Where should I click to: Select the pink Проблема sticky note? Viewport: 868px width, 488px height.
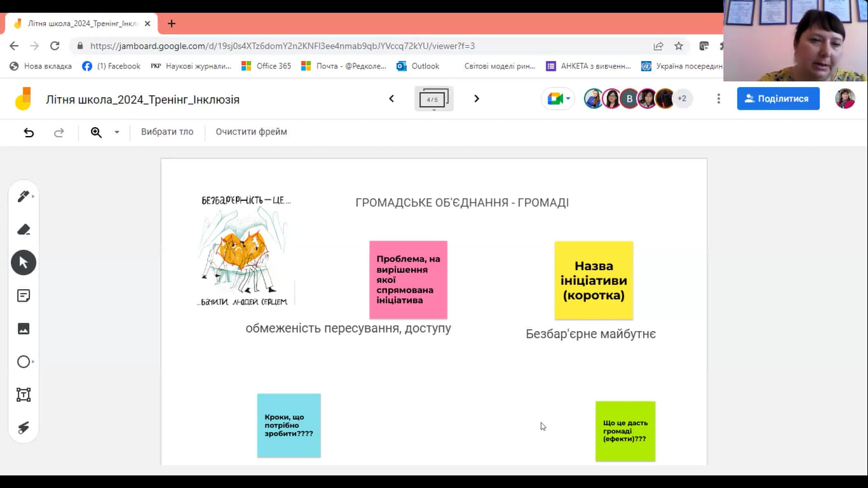[408, 280]
